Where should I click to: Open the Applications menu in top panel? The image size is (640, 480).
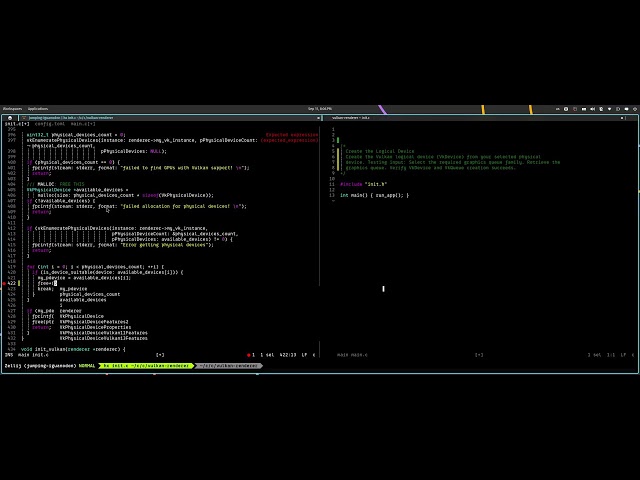pyautogui.click(x=38, y=109)
